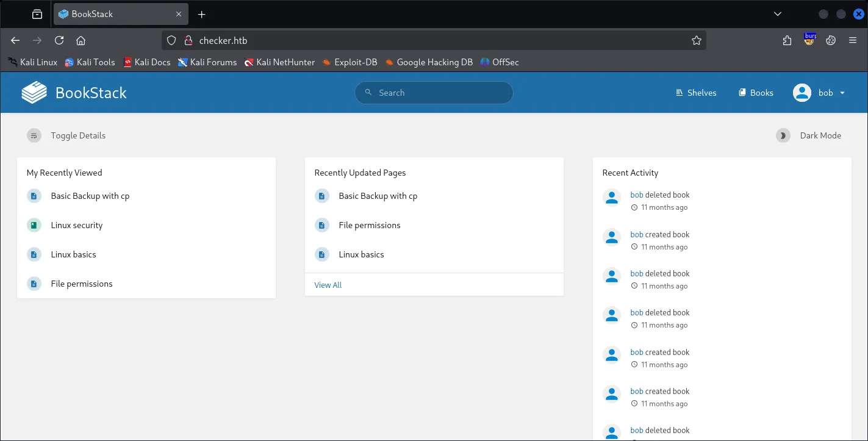The height and width of the screenshot is (441, 868).
Task: Open OffSec bookmark
Action: coord(500,62)
